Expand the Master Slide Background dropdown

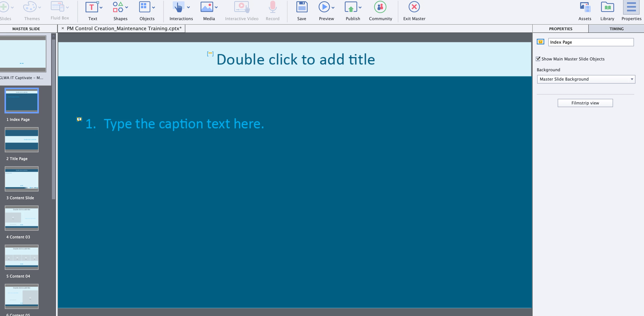pyautogui.click(x=586, y=79)
